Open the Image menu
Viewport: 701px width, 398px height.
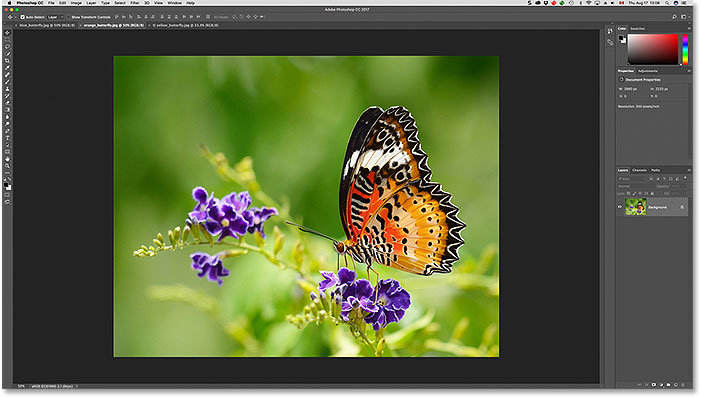76,3
